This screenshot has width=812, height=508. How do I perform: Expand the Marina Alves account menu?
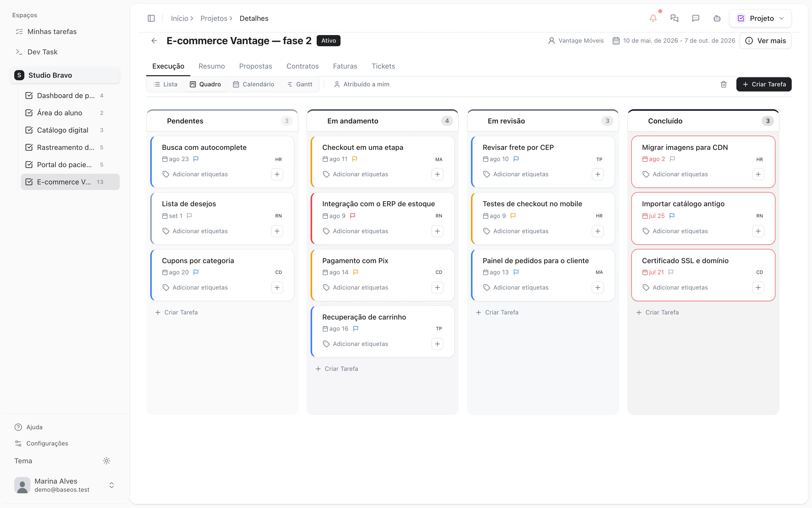point(65,485)
